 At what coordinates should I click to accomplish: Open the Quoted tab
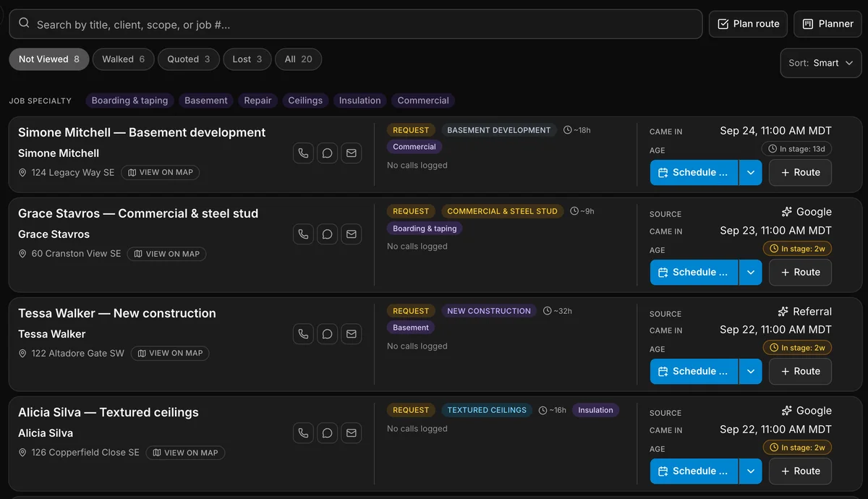[x=189, y=59]
